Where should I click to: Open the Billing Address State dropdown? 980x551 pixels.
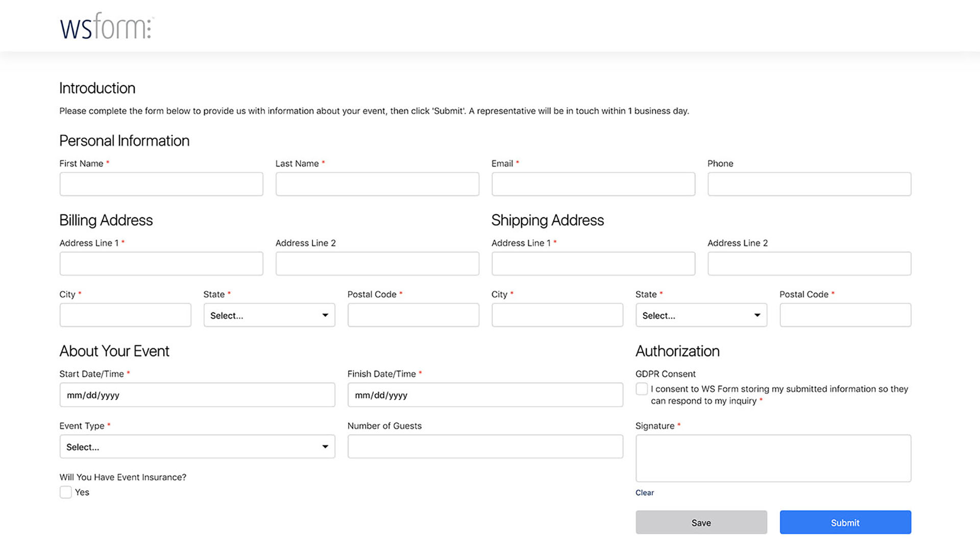click(269, 315)
